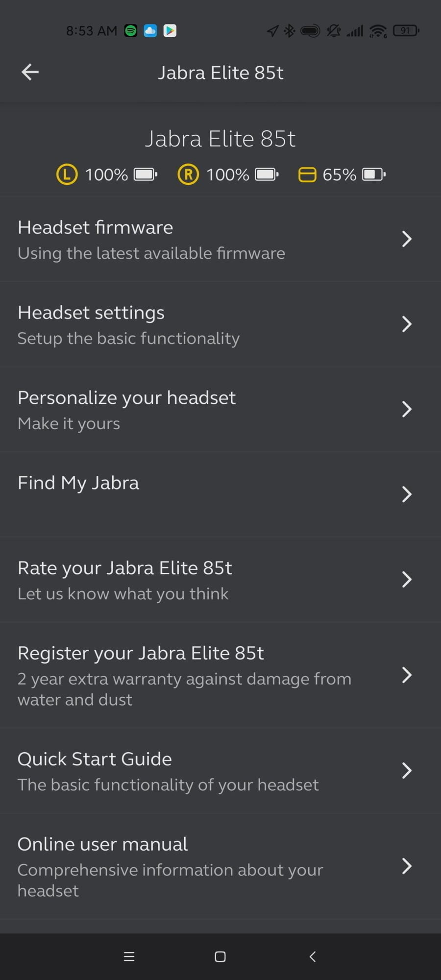
Task: Open Rate your Jabra Elite 85t
Action: [125, 580]
